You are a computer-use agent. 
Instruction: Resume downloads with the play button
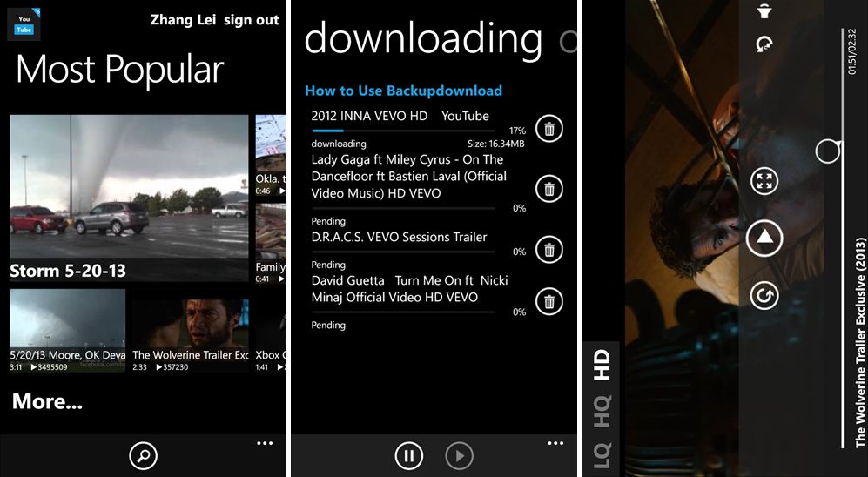[x=460, y=456]
